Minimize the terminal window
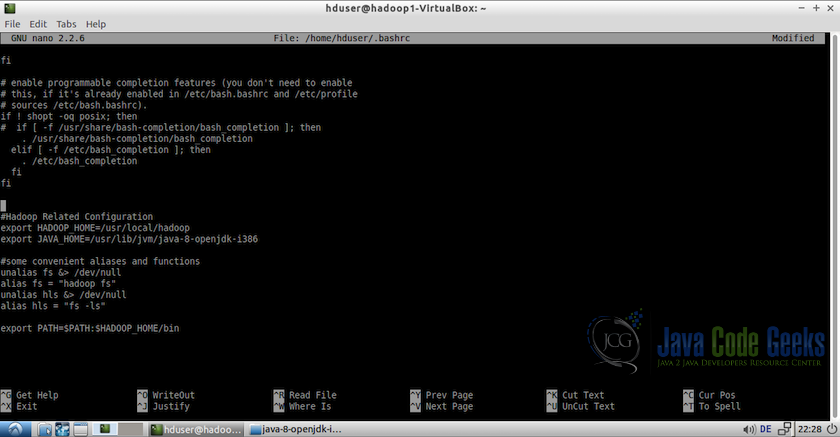Image resolution: width=840 pixels, height=437 pixels. [801, 8]
